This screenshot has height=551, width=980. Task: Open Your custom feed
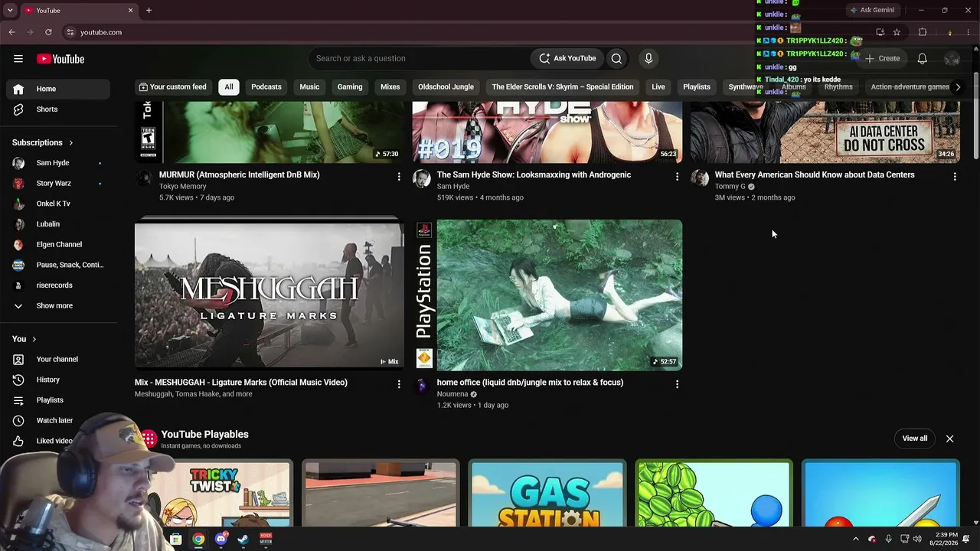pyautogui.click(x=172, y=87)
